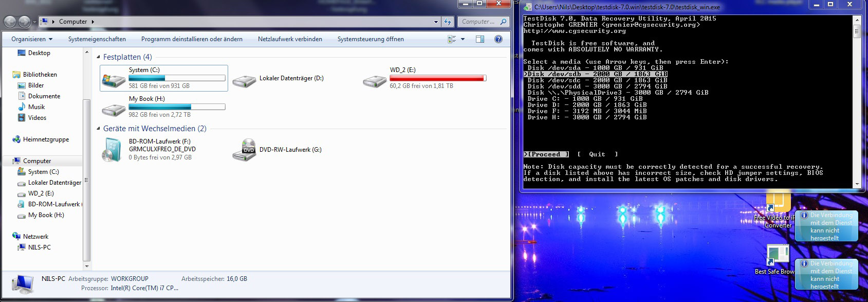Click Heimnetzgruppe icon in sidebar
The height and width of the screenshot is (302, 868).
point(16,139)
